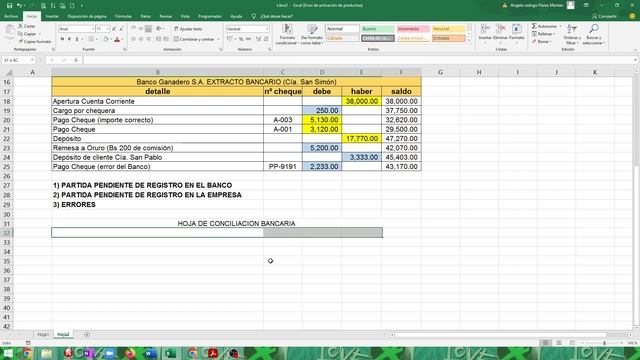This screenshot has width=640, height=360.
Task: Switch to the Vista tab
Action: pyautogui.click(x=185, y=16)
